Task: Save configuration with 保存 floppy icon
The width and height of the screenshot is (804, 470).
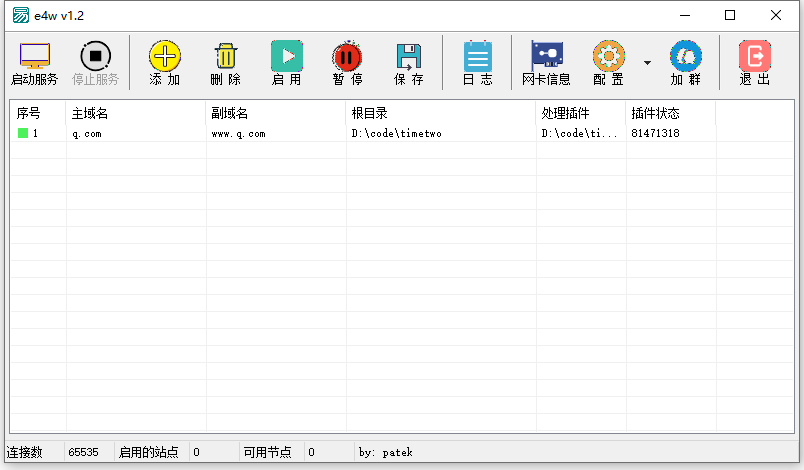Action: [408, 63]
